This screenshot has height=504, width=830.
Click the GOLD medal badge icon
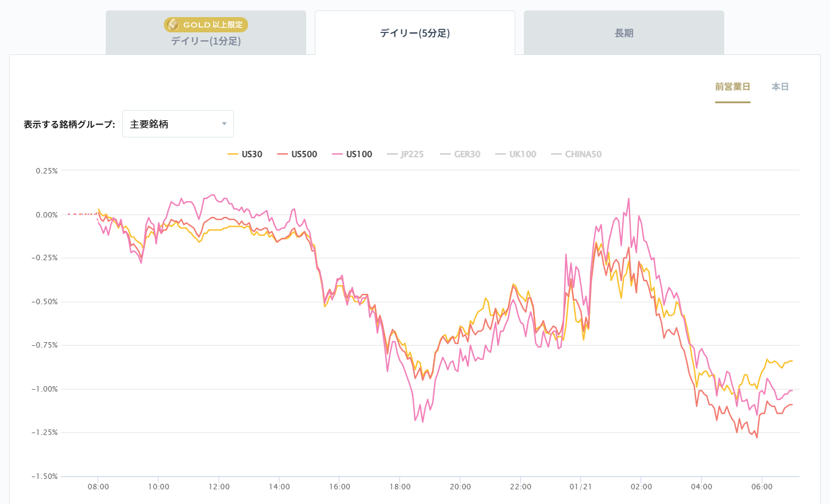[x=174, y=24]
